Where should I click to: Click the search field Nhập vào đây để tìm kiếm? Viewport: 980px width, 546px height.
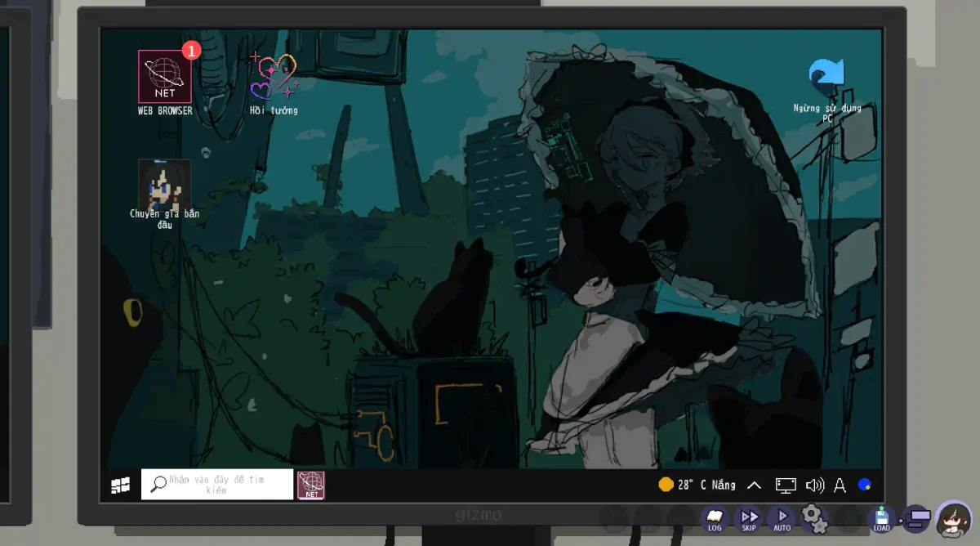(217, 484)
